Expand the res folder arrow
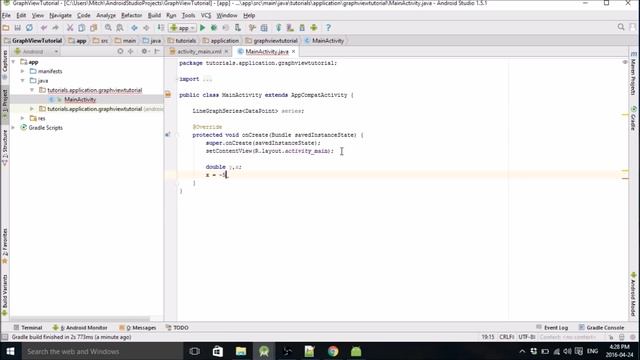The width and height of the screenshot is (640, 360). (x=23, y=118)
